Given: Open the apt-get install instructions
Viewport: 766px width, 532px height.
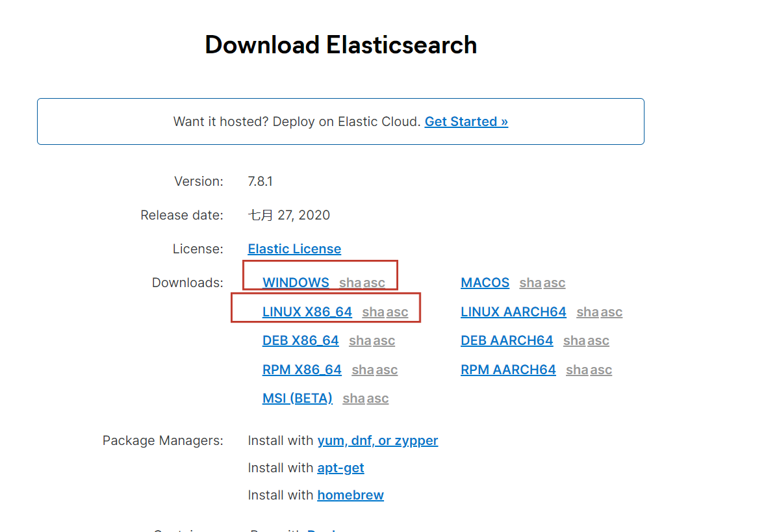Looking at the screenshot, I should point(340,468).
